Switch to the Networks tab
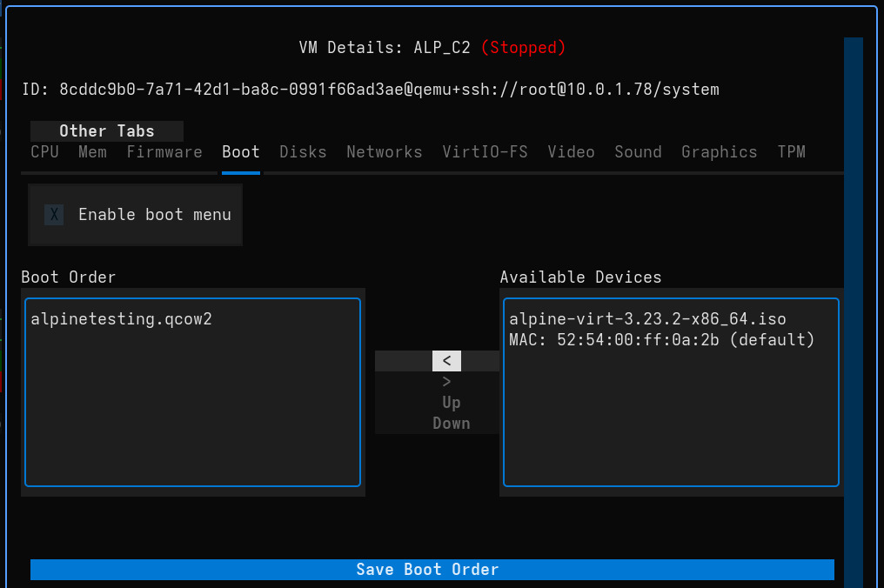Image resolution: width=884 pixels, height=588 pixels. click(x=384, y=152)
